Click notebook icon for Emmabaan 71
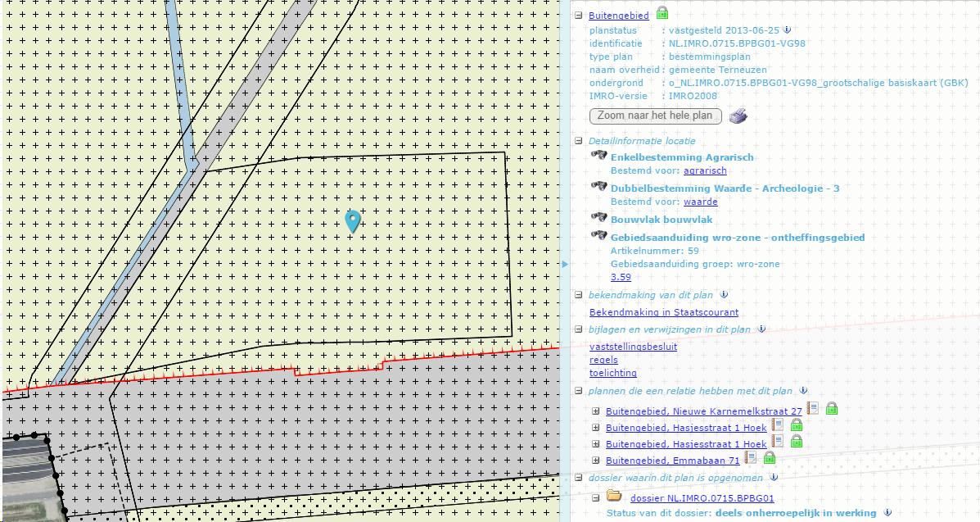The width and height of the screenshot is (980, 522). click(x=750, y=457)
